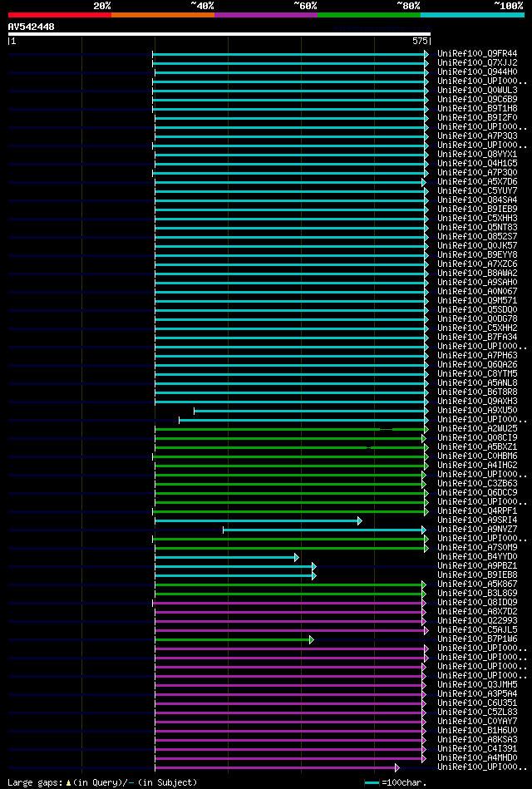Select the UniRef100_C5YUY7 label

(477, 191)
